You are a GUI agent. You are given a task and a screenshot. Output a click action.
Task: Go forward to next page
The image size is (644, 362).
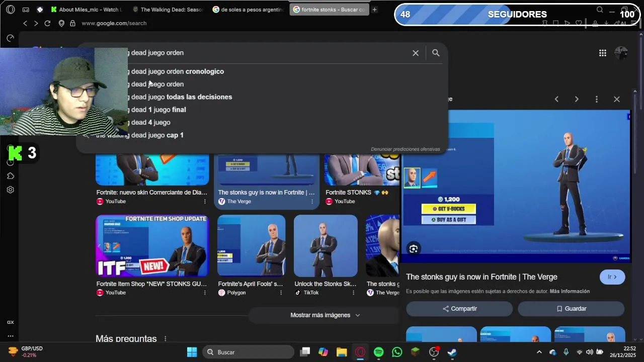[x=36, y=23]
